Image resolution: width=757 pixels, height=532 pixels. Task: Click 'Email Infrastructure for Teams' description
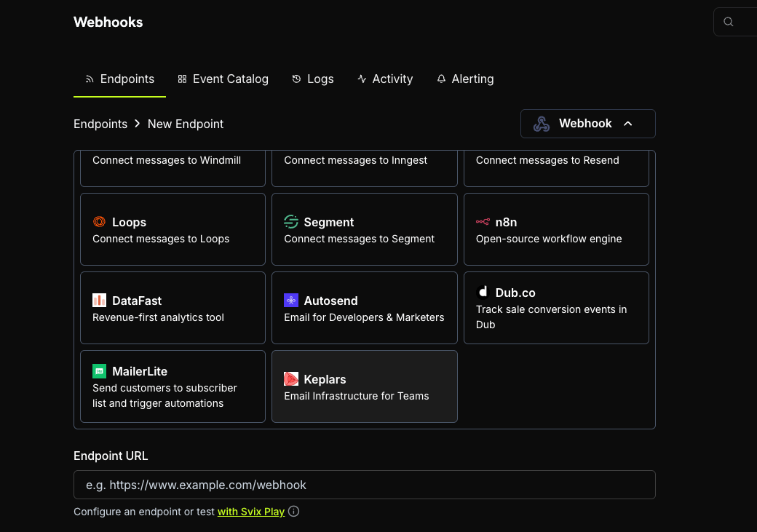[356, 396]
